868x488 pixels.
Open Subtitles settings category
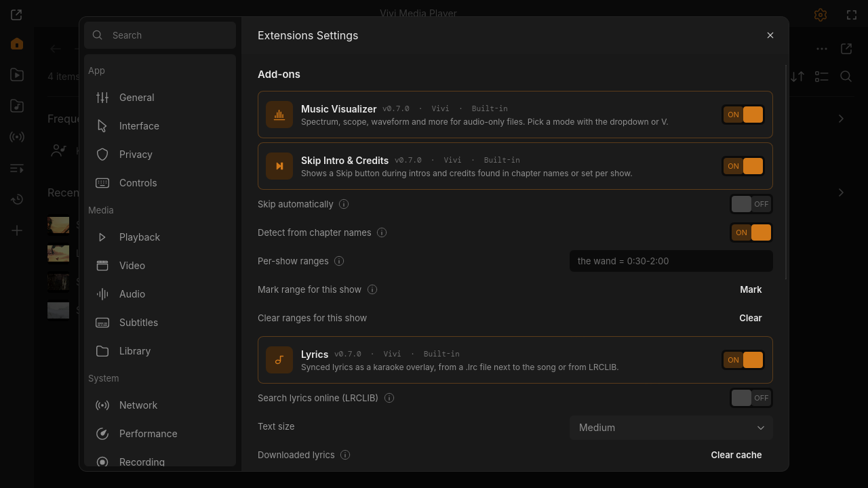(x=160, y=323)
